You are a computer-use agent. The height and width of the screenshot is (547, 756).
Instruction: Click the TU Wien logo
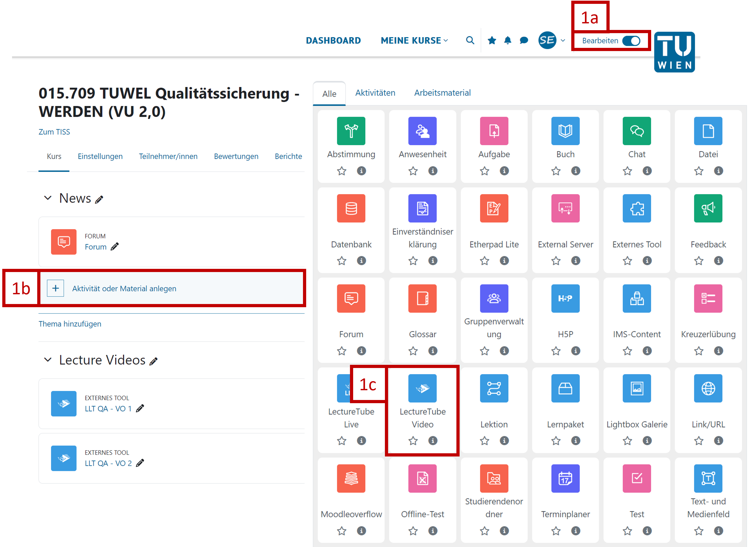tap(674, 52)
